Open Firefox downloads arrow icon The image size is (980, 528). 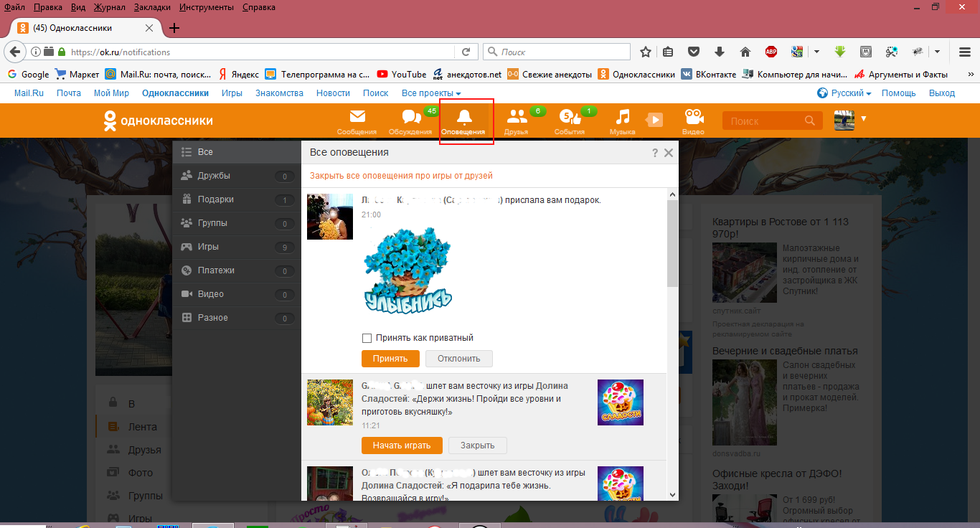[720, 52]
